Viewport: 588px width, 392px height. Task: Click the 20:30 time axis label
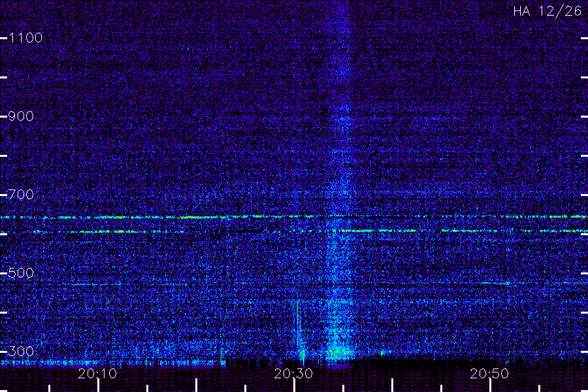click(x=293, y=374)
